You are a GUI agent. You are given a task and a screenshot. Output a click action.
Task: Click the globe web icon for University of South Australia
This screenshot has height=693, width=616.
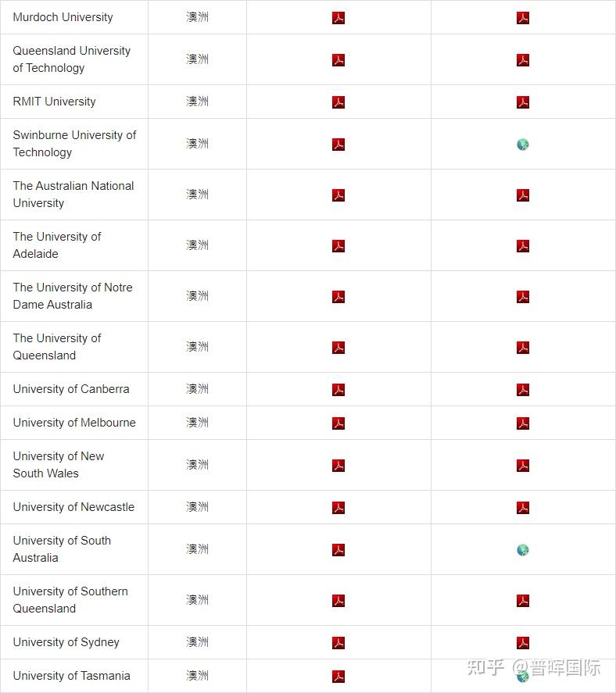[523, 550]
